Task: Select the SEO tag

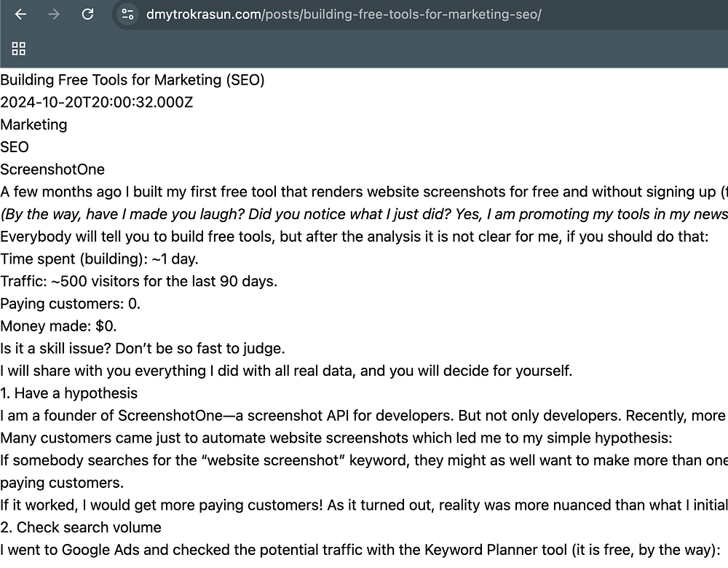Action: point(15,147)
